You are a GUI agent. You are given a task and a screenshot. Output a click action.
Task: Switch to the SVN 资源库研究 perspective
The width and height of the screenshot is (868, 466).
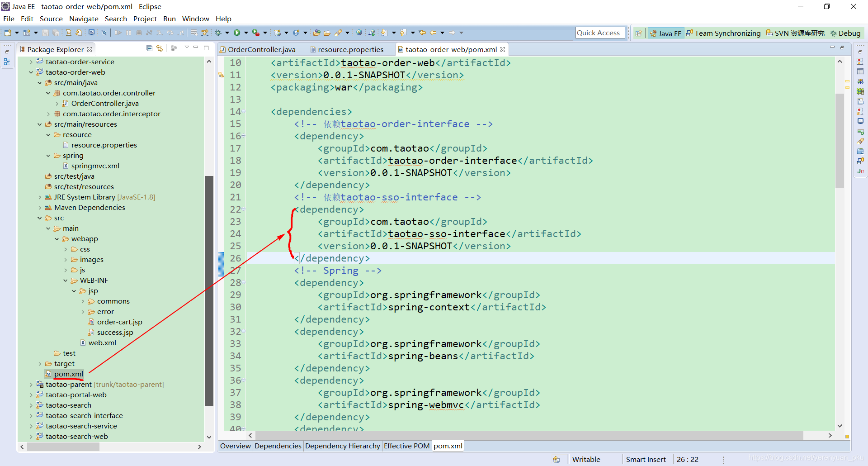796,33
